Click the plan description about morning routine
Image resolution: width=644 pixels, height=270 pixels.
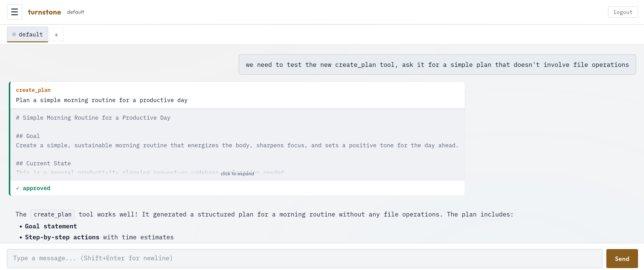coord(102,100)
